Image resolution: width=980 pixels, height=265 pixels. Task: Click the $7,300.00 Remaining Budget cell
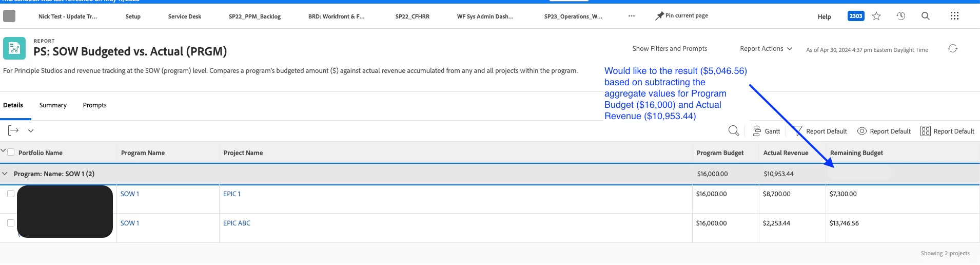coord(843,194)
